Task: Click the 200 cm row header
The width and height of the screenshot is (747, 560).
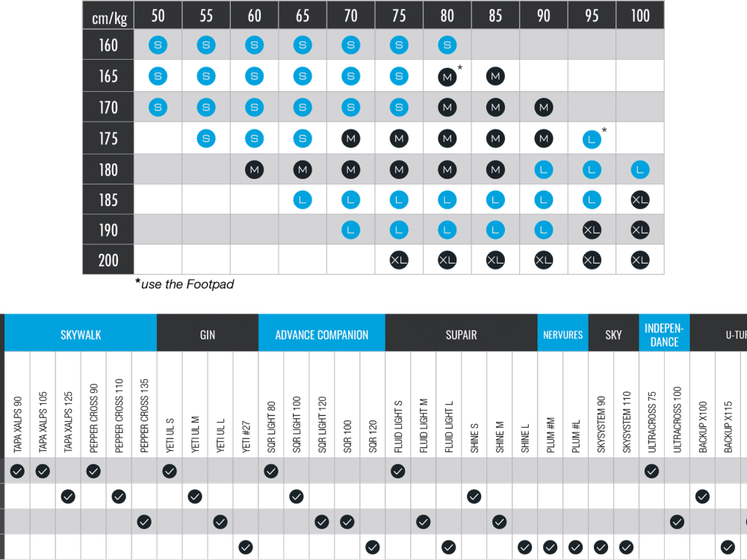Action: click(x=108, y=261)
